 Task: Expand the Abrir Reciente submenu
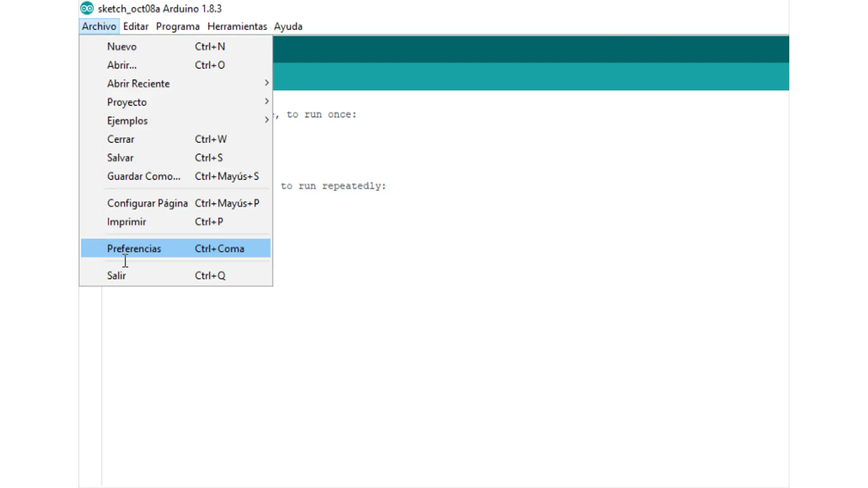coord(176,84)
